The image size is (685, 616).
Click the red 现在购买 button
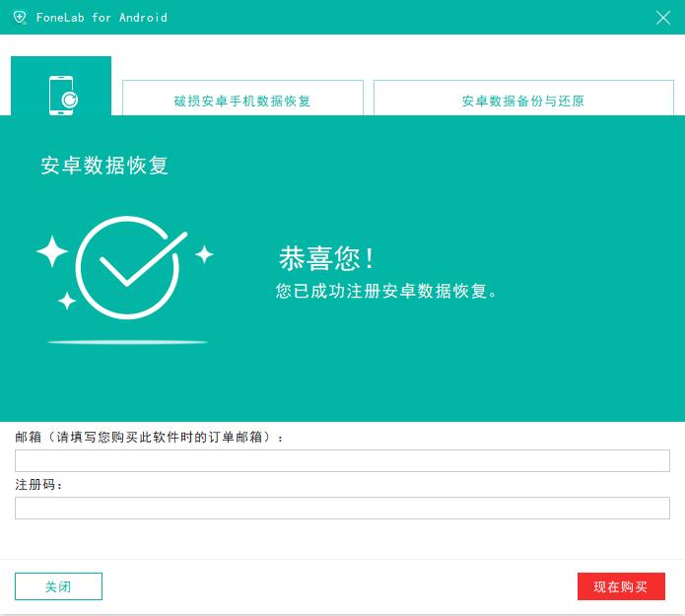(621, 586)
